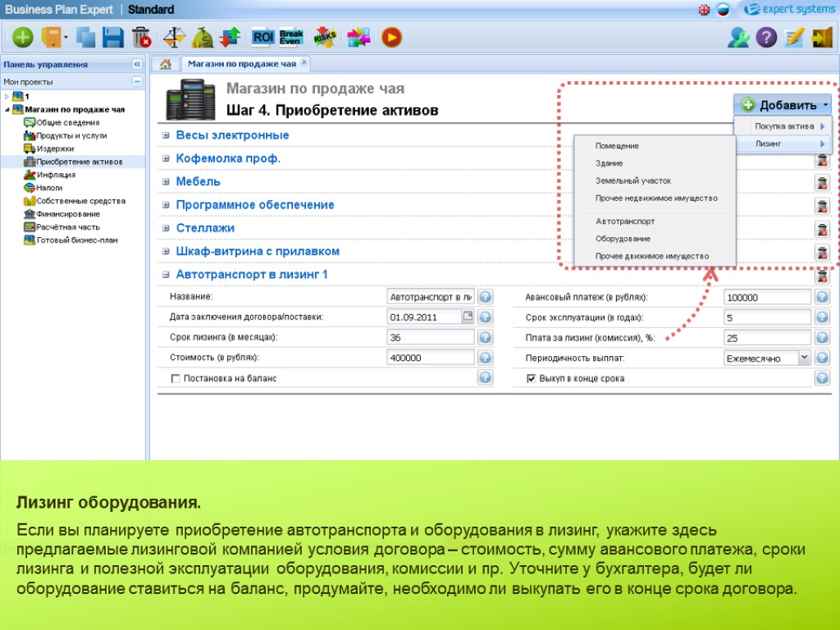The image size is (840, 630).
Task: Collapse the Панель управления sidebar
Action: click(137, 64)
